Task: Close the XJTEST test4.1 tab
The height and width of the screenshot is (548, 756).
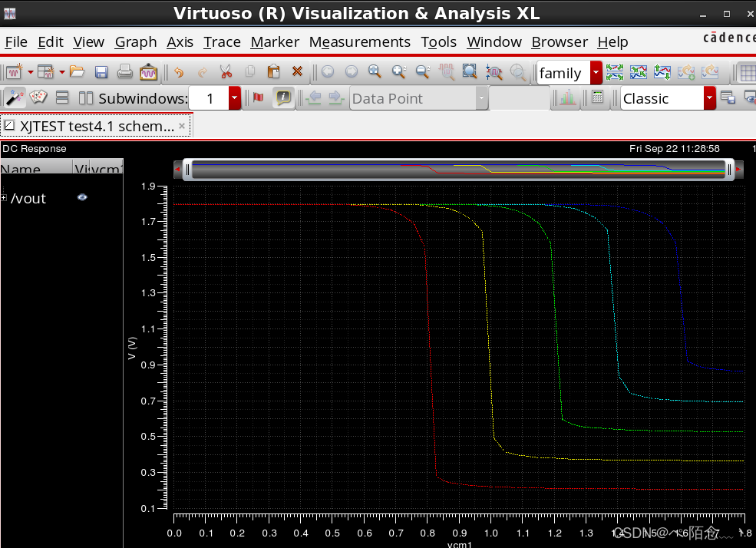Action: point(182,126)
